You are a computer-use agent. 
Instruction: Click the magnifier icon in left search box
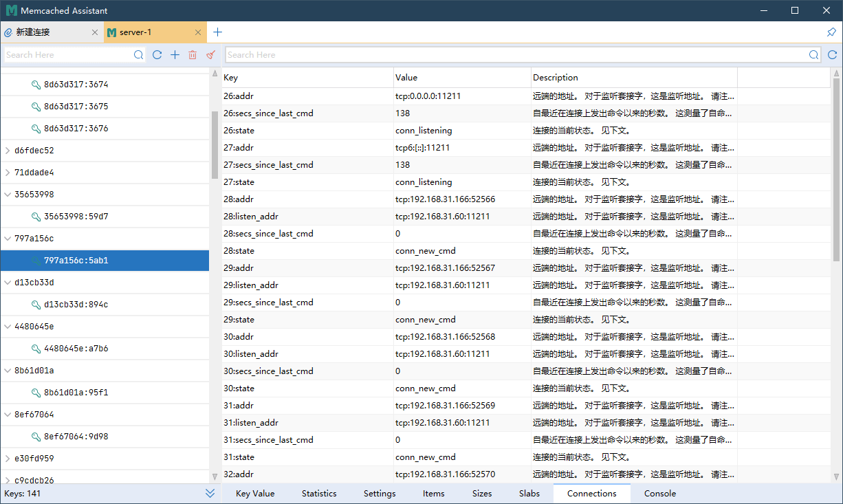click(x=139, y=55)
